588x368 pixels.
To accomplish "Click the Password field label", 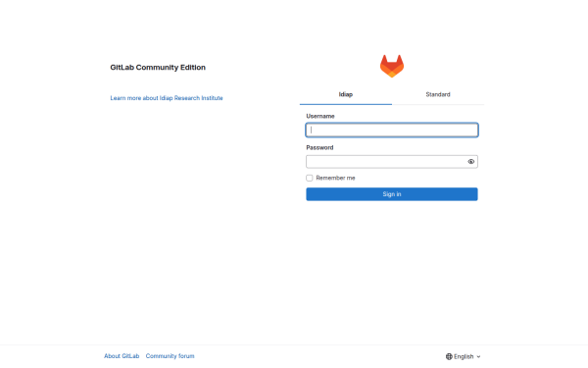I will [319, 147].
